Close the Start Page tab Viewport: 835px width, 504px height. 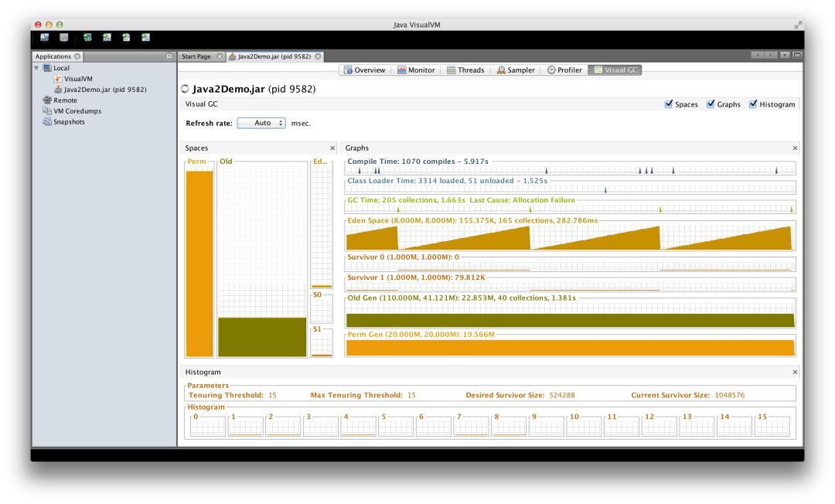[220, 56]
